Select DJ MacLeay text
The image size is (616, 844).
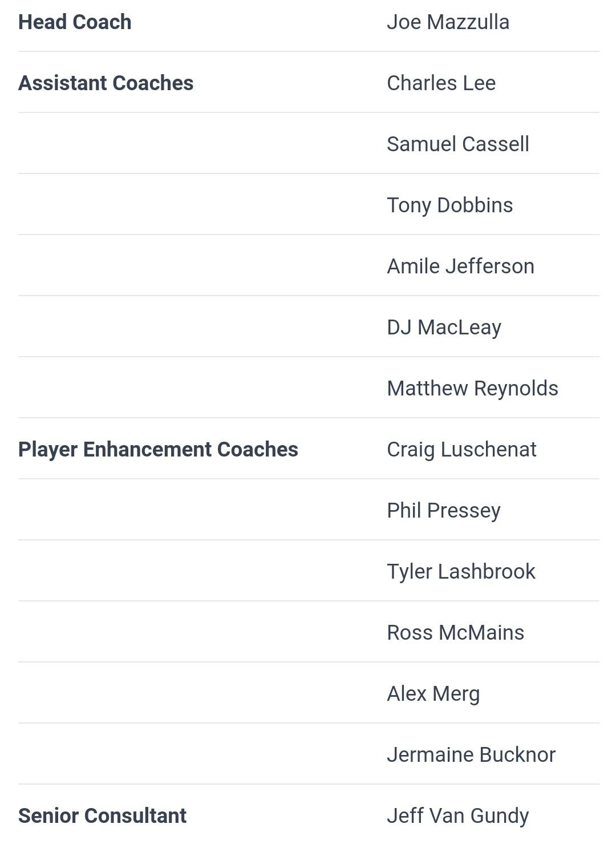[x=444, y=328]
